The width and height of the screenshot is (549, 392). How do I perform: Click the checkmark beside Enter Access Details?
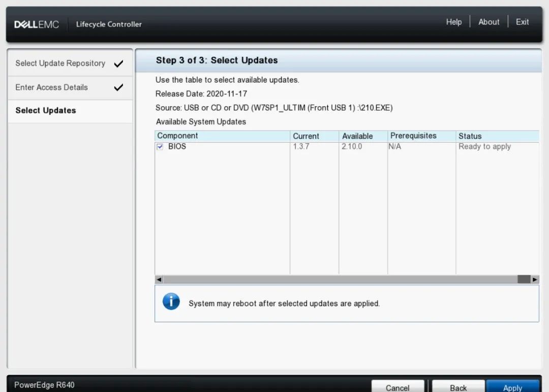click(x=118, y=87)
